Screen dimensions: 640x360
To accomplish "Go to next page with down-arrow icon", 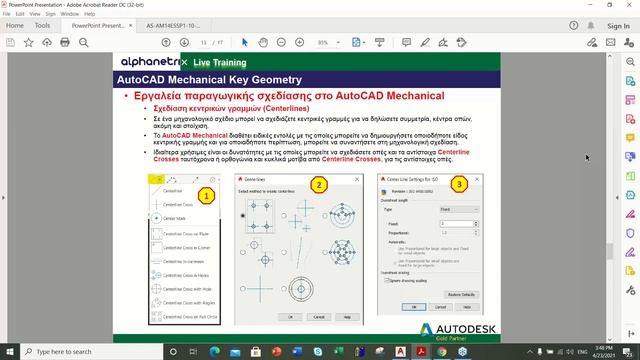I will point(184,42).
